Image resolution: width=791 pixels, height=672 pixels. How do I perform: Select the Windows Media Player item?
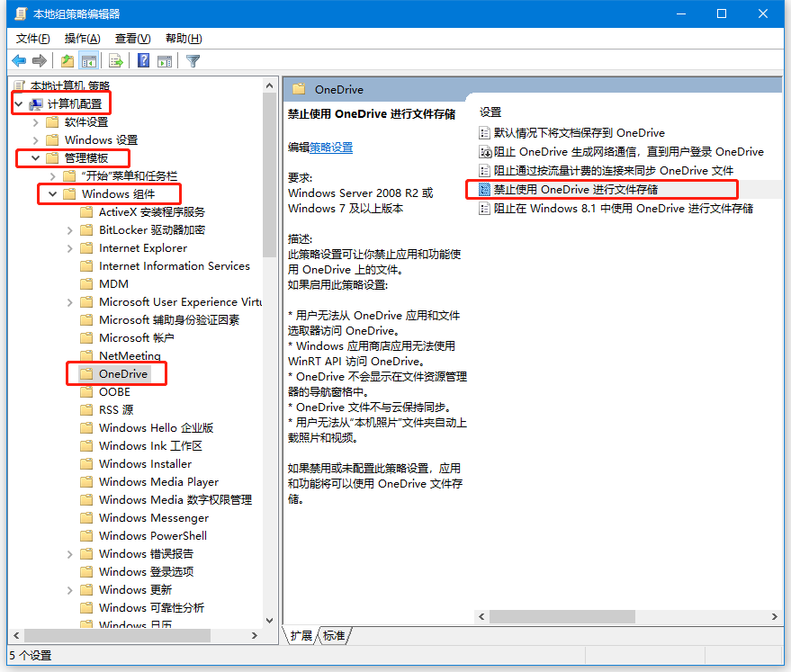(158, 482)
